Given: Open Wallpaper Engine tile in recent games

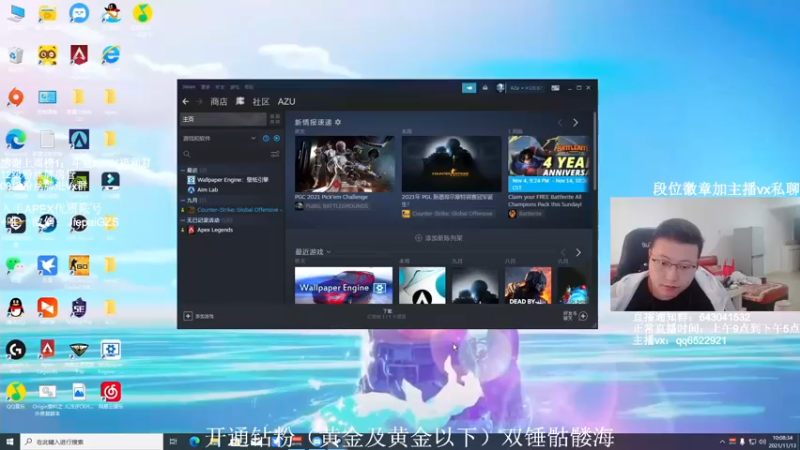Looking at the screenshot, I should coord(343,285).
